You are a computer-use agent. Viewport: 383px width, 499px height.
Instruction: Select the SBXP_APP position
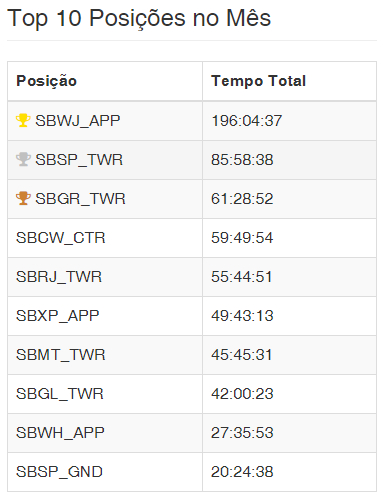58,316
